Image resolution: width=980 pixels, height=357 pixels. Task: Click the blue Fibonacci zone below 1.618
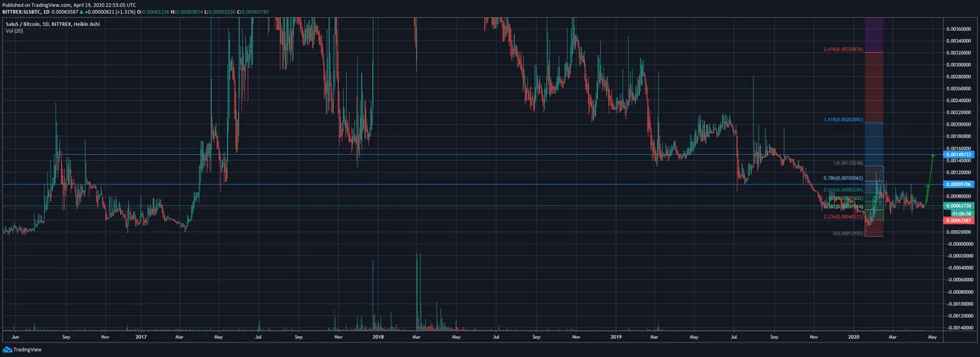(x=874, y=143)
